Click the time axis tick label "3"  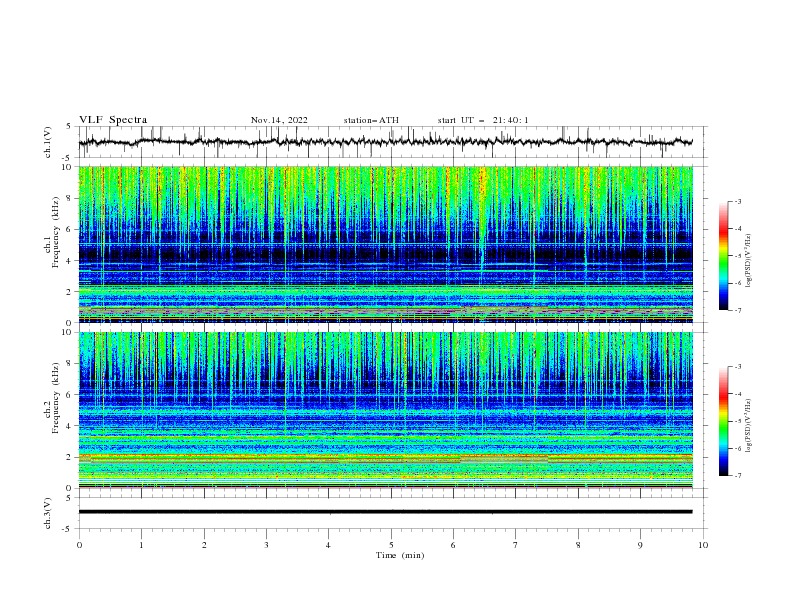pos(266,545)
